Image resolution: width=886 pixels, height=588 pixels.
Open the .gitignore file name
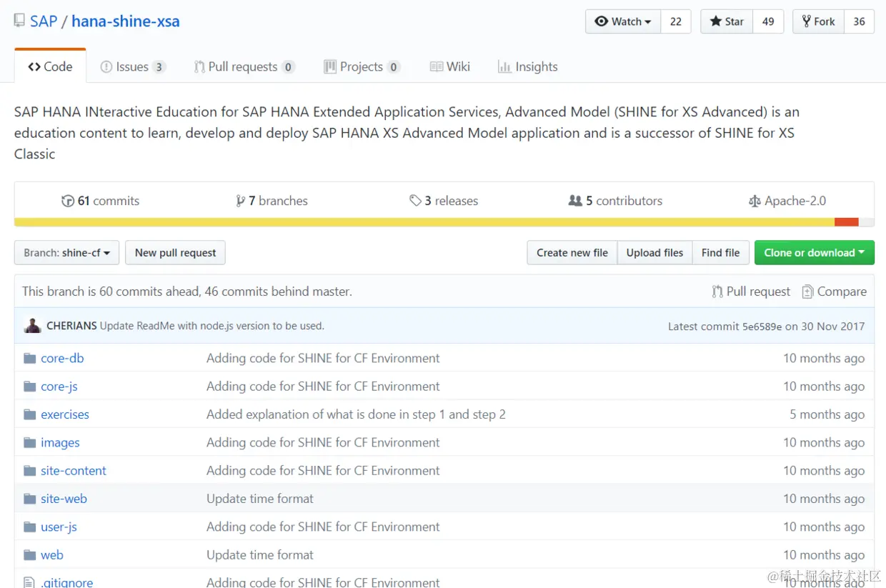(66, 582)
